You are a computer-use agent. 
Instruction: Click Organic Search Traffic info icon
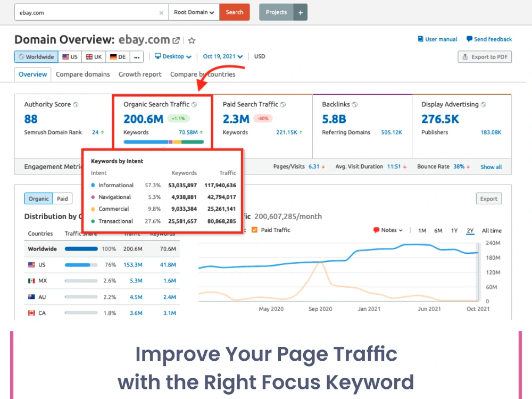(x=194, y=104)
